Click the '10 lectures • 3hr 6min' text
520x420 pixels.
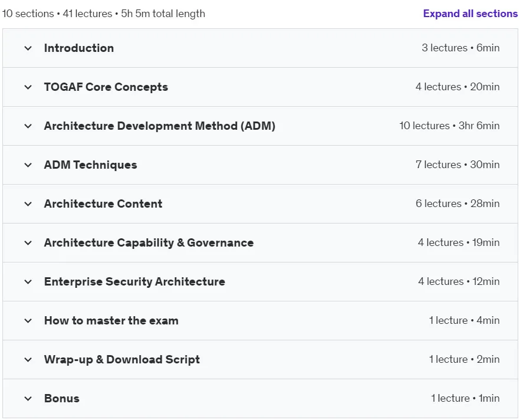(449, 126)
